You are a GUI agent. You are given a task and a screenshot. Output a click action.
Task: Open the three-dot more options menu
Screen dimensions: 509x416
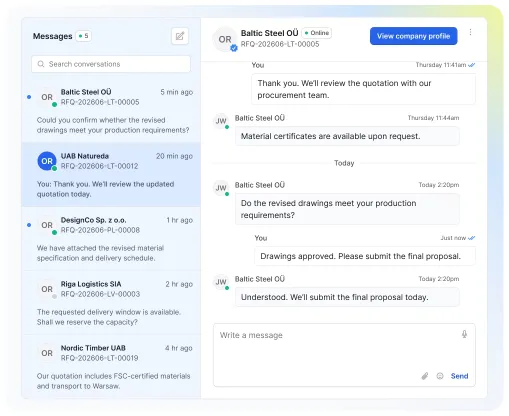(x=470, y=32)
